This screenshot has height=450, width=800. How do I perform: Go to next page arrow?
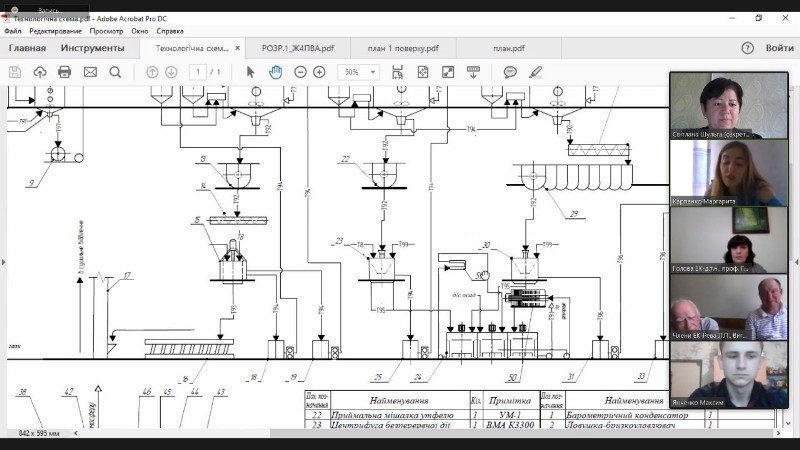171,72
